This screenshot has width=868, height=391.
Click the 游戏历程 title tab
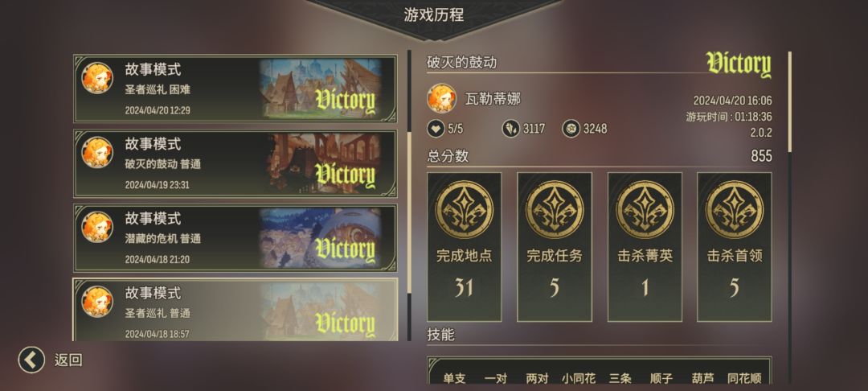click(434, 15)
